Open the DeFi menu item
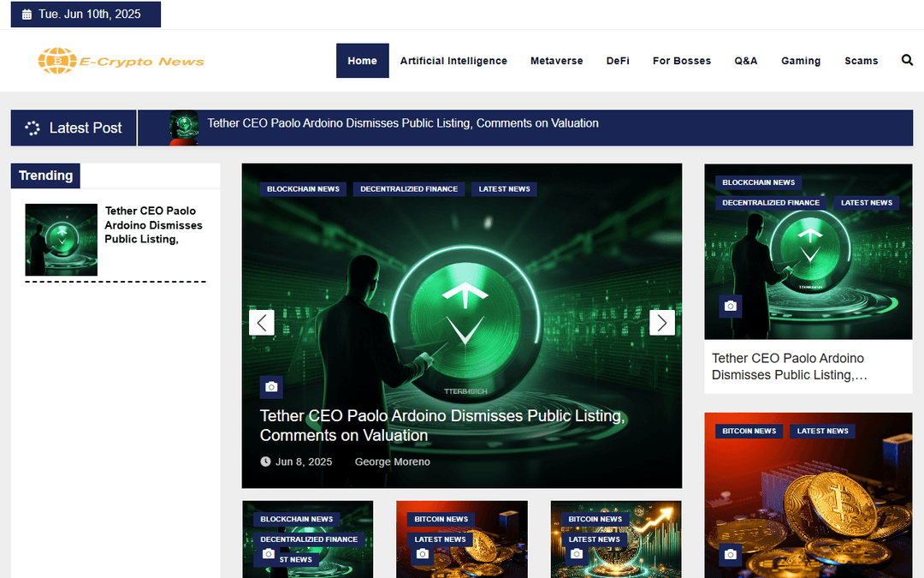The width and height of the screenshot is (924, 578). pyautogui.click(x=618, y=61)
